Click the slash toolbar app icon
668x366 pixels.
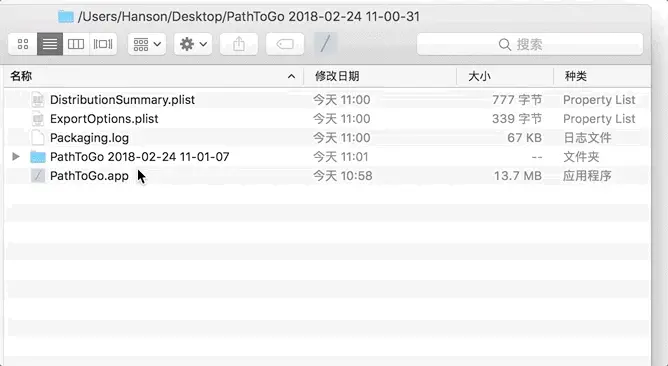pyautogui.click(x=325, y=44)
